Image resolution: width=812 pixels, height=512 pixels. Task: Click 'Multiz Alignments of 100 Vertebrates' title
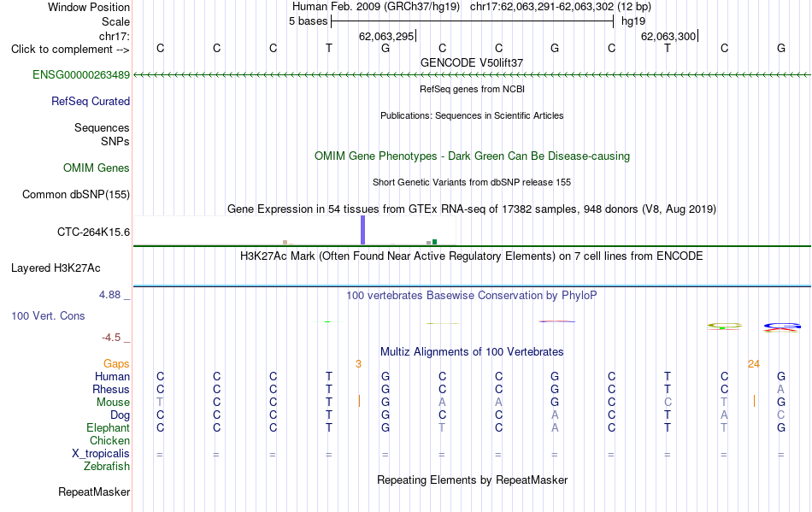click(472, 352)
